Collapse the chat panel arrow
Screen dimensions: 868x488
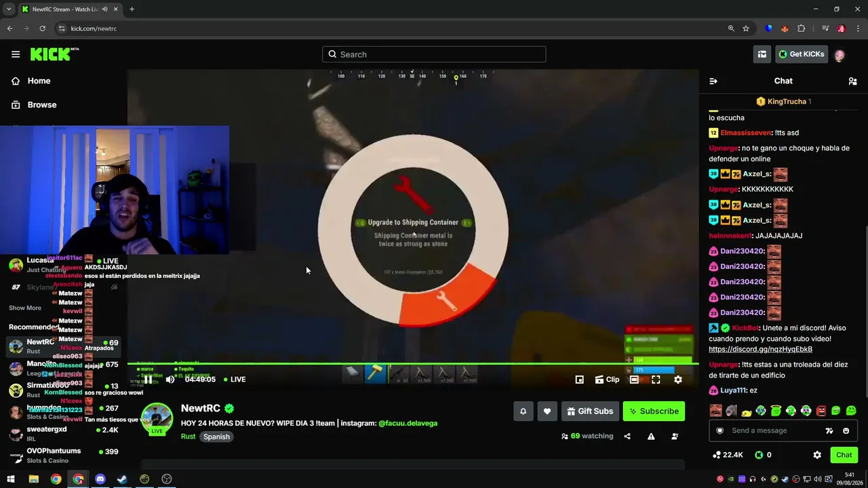click(713, 81)
